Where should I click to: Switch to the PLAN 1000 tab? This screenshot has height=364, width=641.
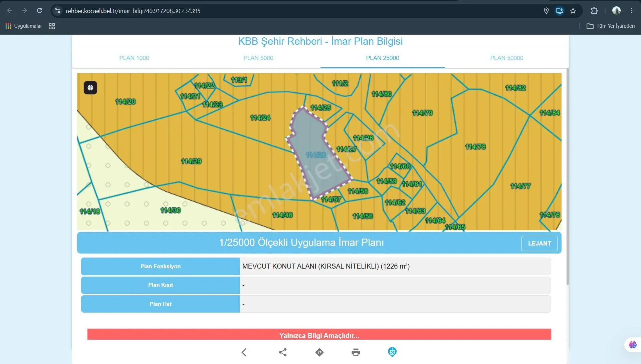134,58
